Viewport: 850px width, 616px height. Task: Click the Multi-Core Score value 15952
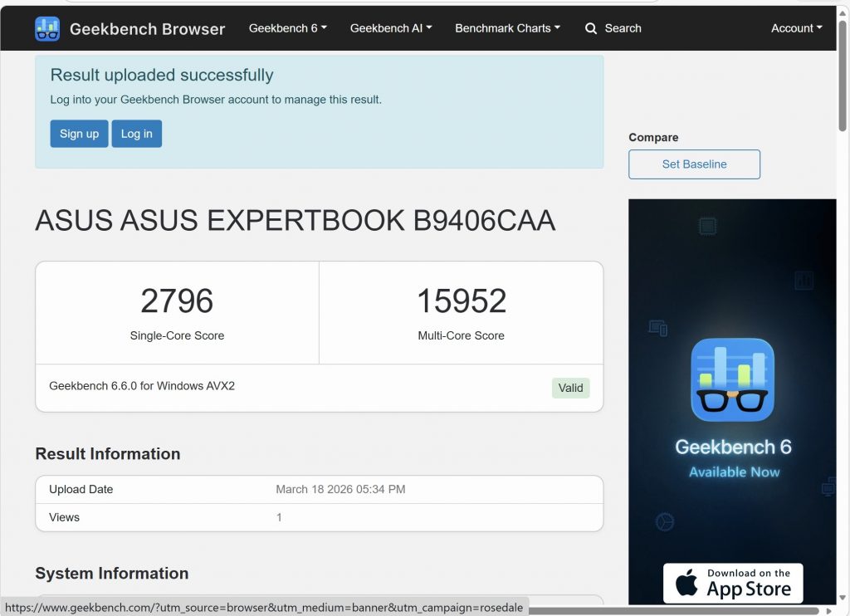(462, 301)
